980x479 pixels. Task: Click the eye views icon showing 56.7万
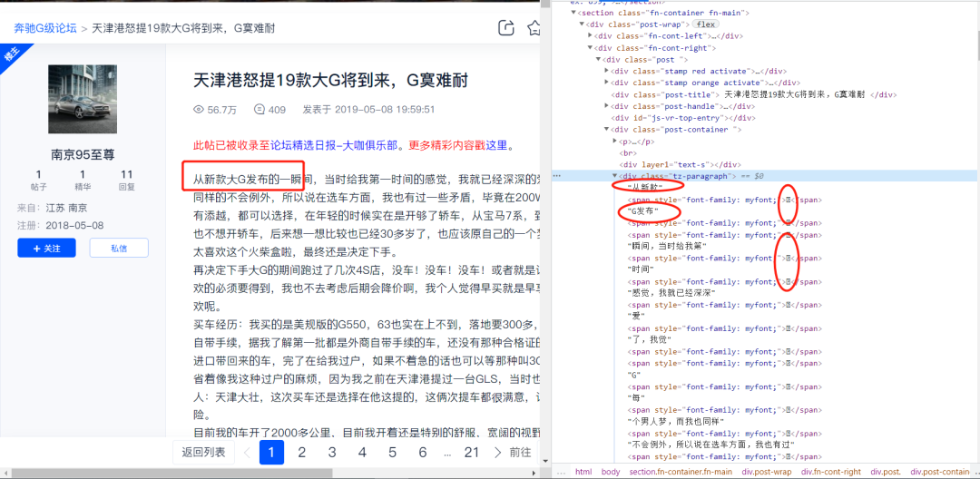(200, 110)
